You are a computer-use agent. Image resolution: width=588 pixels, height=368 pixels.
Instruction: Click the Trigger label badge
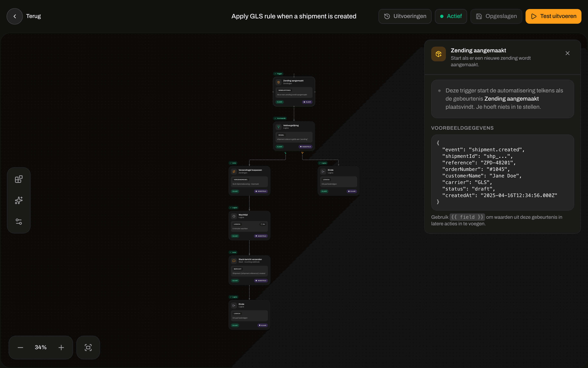pyautogui.click(x=278, y=74)
